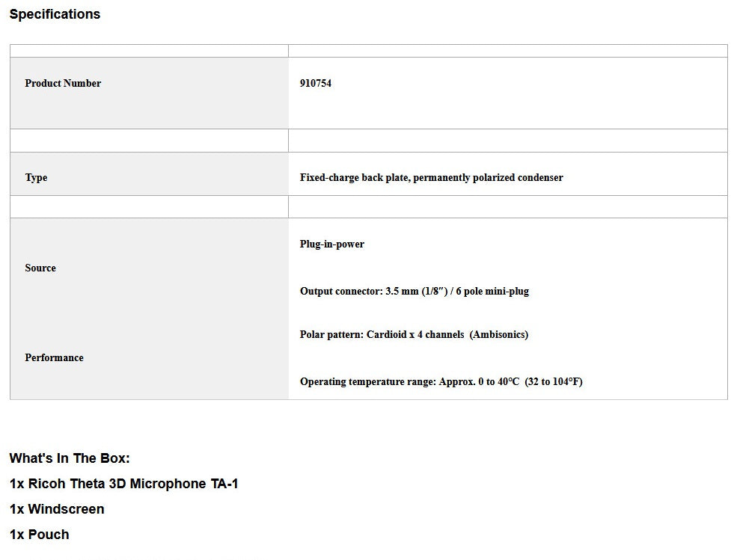The height and width of the screenshot is (560, 731).
Task: Click the Output connector mini-plug line
Action: [415, 291]
